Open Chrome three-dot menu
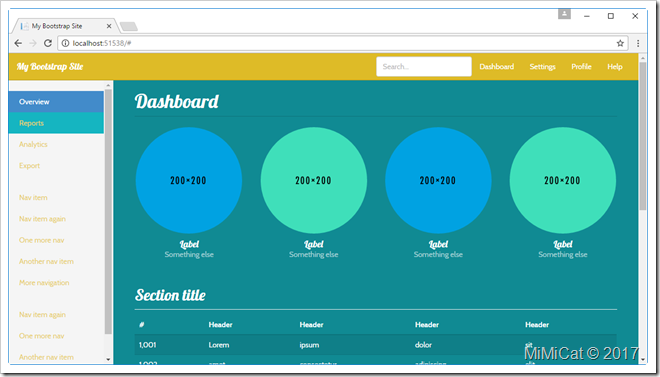The width and height of the screenshot is (660, 377). 638,43
